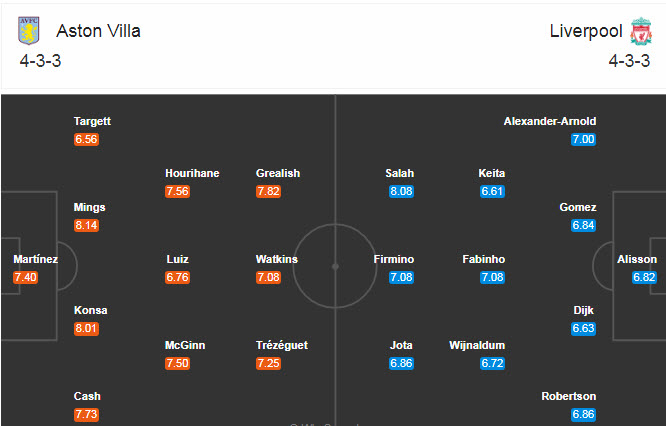666x426 pixels.
Task: Select Targett at left back
Action: tap(92, 121)
